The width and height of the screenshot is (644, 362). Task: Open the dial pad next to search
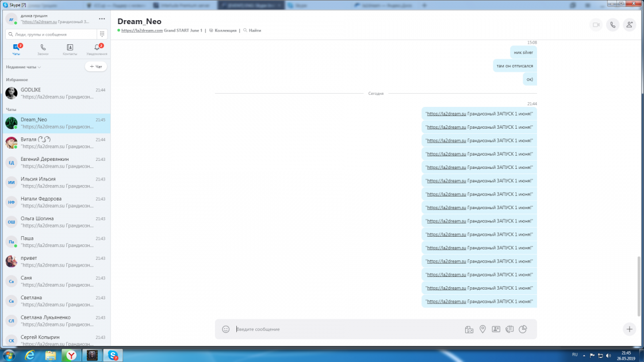tap(102, 34)
